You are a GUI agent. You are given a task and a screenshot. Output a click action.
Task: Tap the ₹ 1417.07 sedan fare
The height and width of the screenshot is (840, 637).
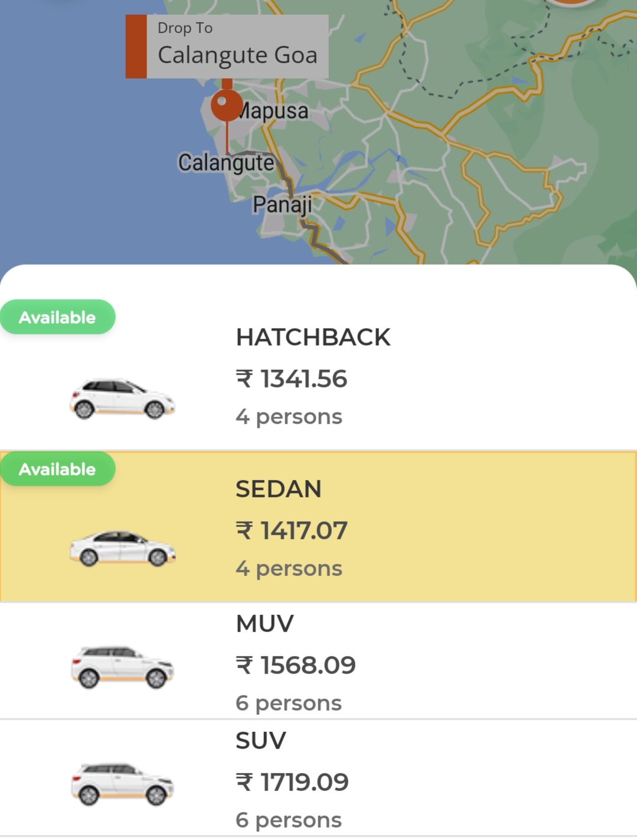coord(292,530)
